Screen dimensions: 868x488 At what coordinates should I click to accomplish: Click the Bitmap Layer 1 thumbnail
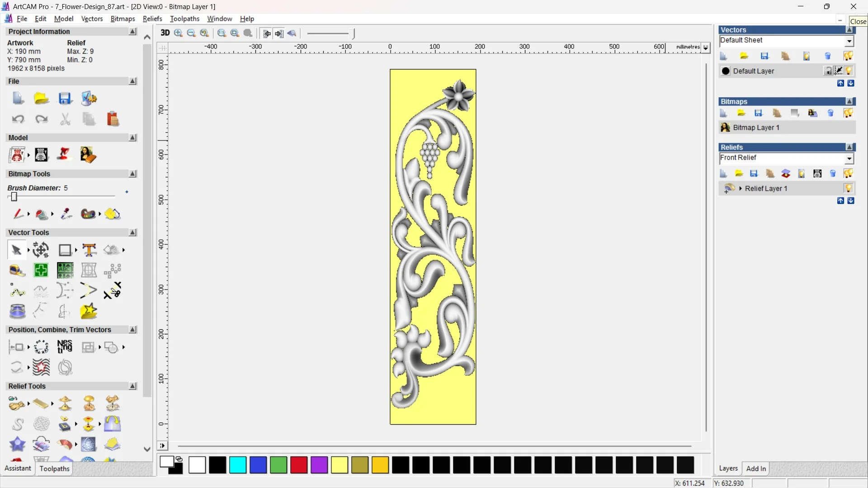coord(725,128)
